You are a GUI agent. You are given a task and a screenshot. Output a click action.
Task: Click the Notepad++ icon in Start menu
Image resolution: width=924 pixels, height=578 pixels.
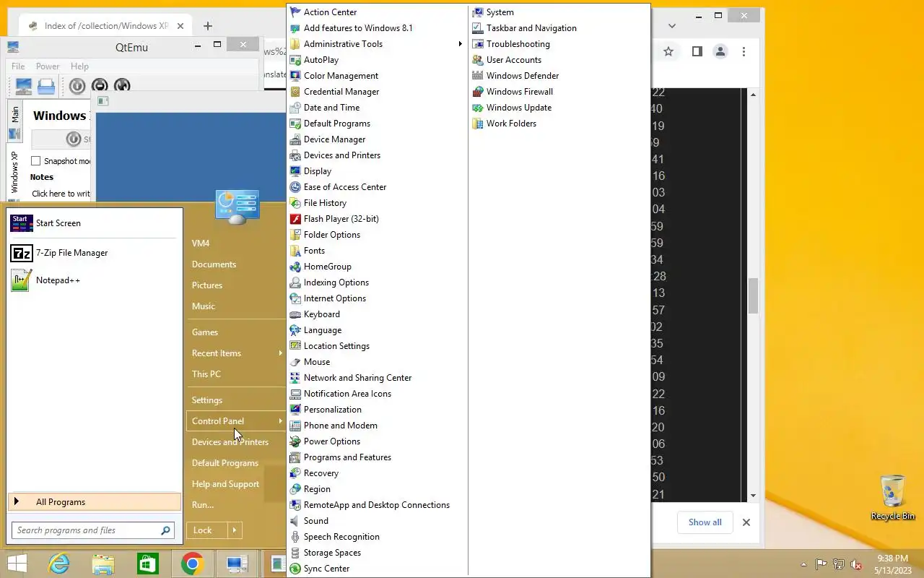coord(22,280)
